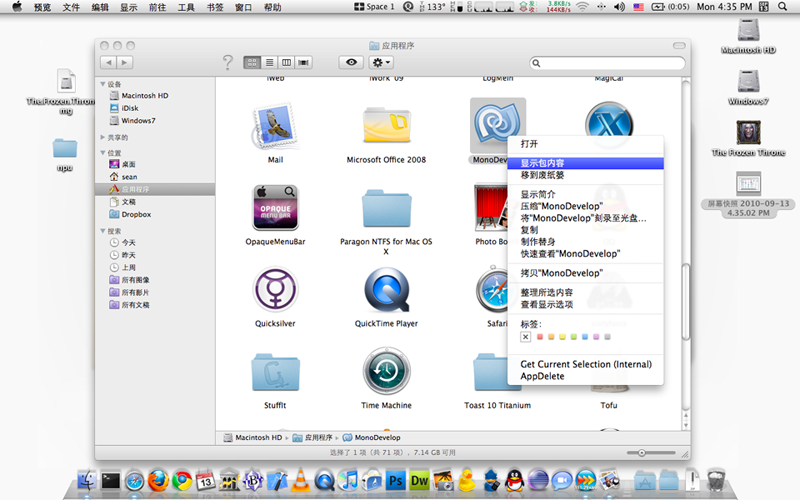This screenshot has height=500, width=800.
Task: Choose 显示包内容 in context menu
Action: click(x=586, y=163)
